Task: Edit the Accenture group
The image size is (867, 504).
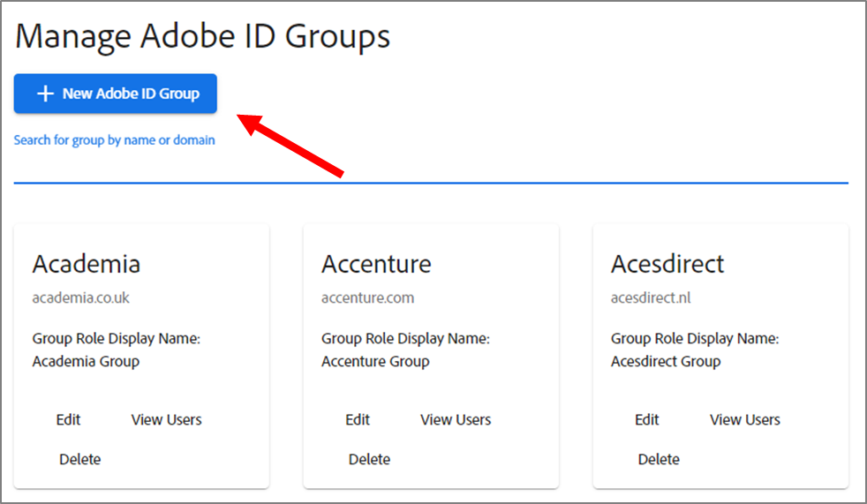Action: click(358, 419)
